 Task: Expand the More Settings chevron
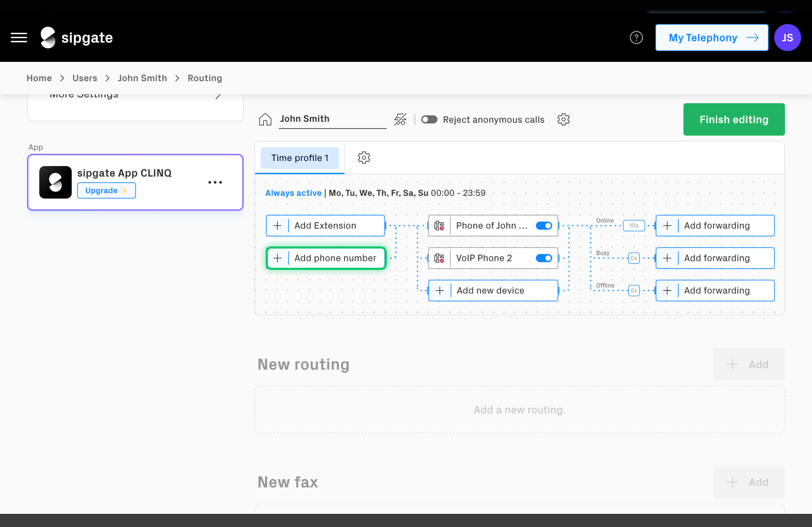coord(218,95)
